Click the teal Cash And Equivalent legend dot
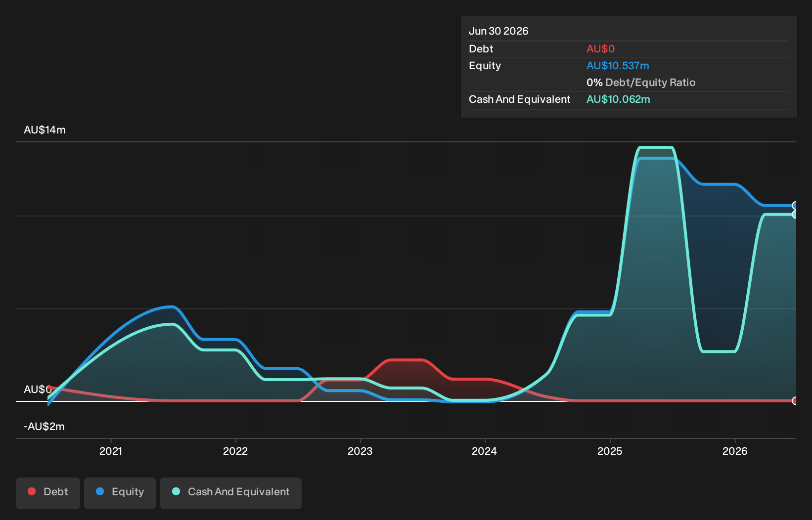Screen dimensions: 812x520 tap(176, 491)
